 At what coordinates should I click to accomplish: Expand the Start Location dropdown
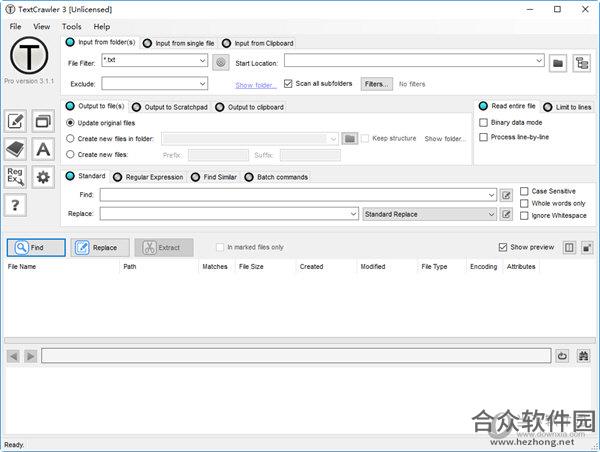539,60
